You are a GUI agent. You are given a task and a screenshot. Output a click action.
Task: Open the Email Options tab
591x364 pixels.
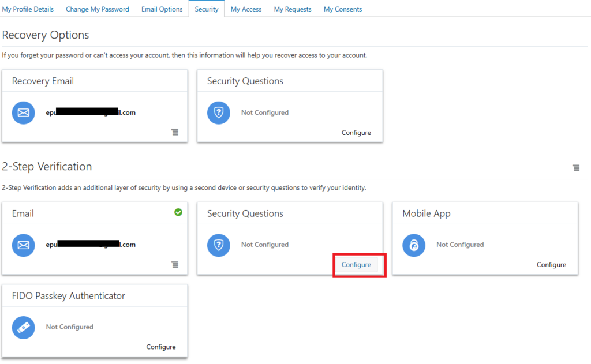coord(162,9)
